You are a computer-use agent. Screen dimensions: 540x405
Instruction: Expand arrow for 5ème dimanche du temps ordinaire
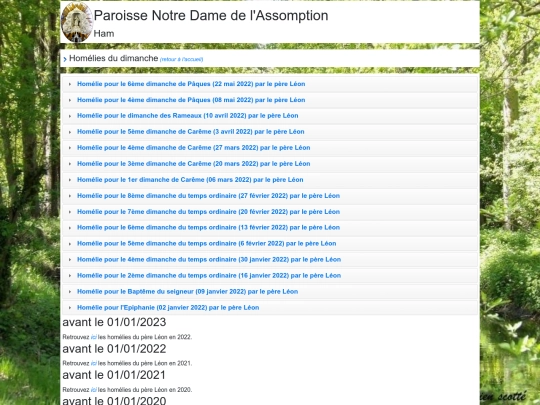70,244
